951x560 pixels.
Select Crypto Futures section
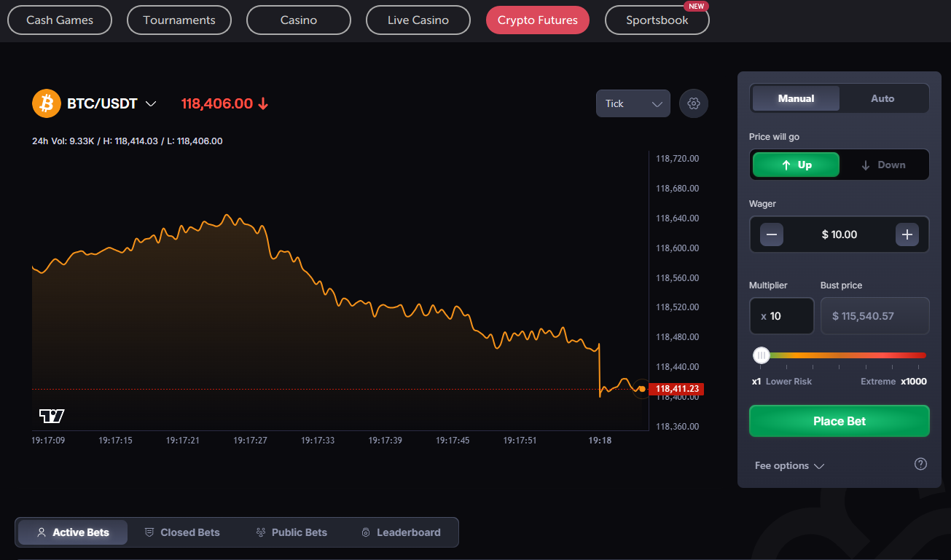[x=538, y=20]
